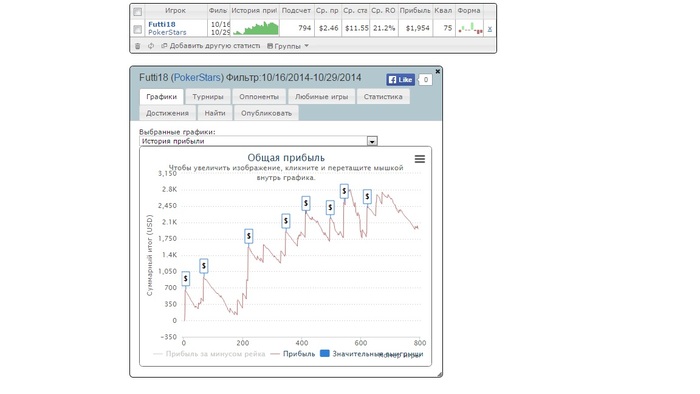Click the $ marker just past game 400
The width and height of the screenshot is (700, 394).
(x=305, y=203)
